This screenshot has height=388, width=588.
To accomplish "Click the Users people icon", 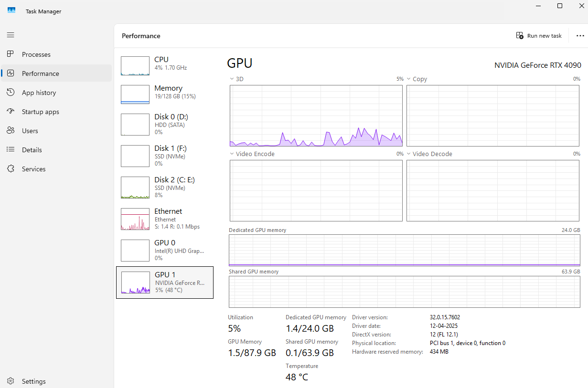I will [x=11, y=131].
